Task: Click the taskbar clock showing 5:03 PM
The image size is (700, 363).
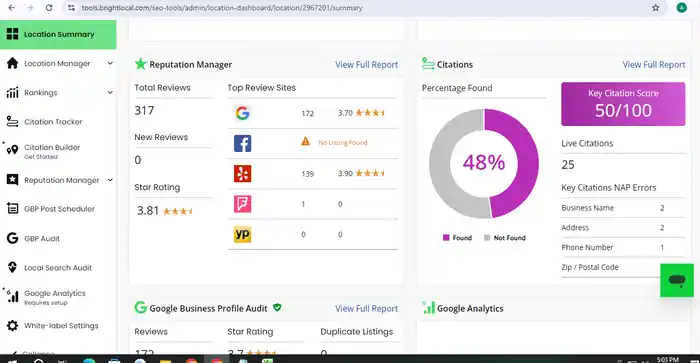Action: tap(667, 359)
